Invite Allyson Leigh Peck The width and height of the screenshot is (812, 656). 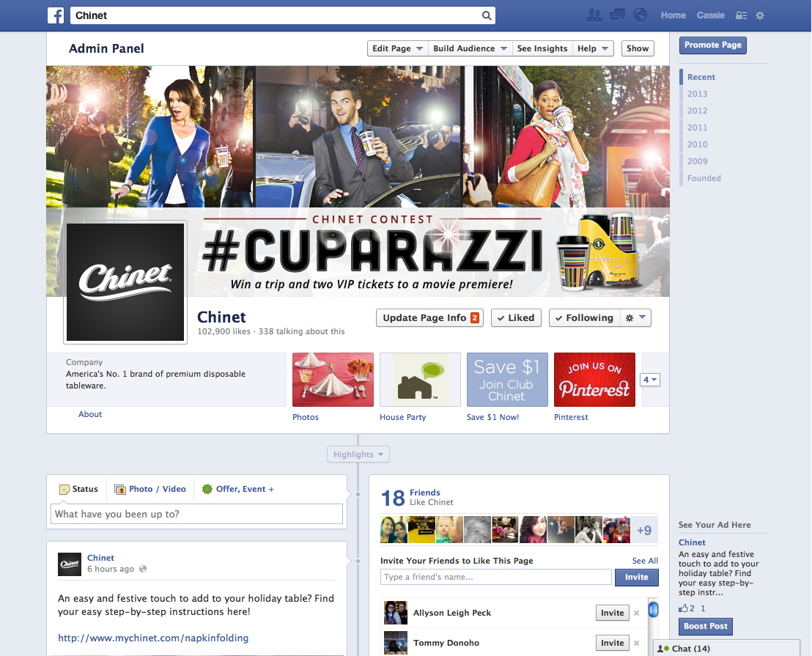tap(613, 613)
